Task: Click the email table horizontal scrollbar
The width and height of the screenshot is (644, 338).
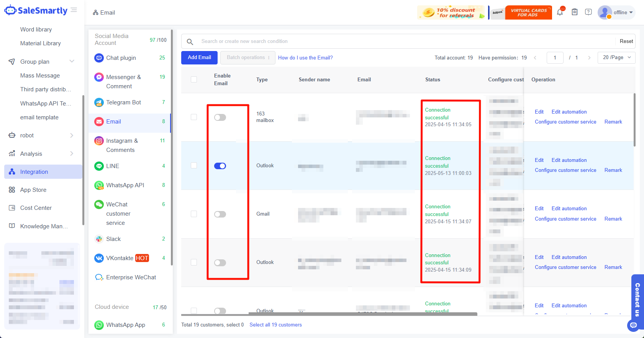Action: click(363, 314)
